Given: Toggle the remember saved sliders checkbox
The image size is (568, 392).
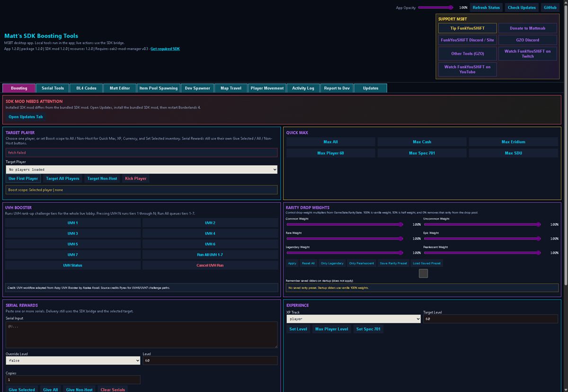Looking at the screenshot, I should [423, 273].
